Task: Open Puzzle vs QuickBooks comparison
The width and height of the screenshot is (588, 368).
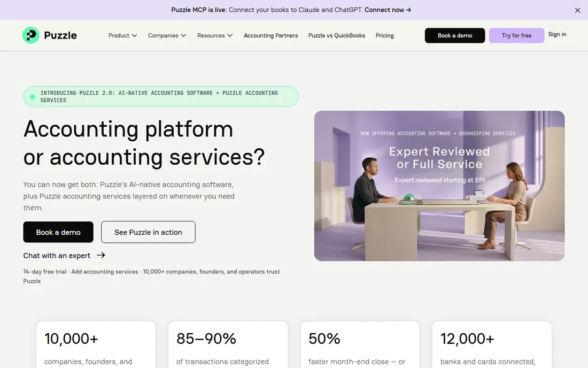Action: (337, 36)
